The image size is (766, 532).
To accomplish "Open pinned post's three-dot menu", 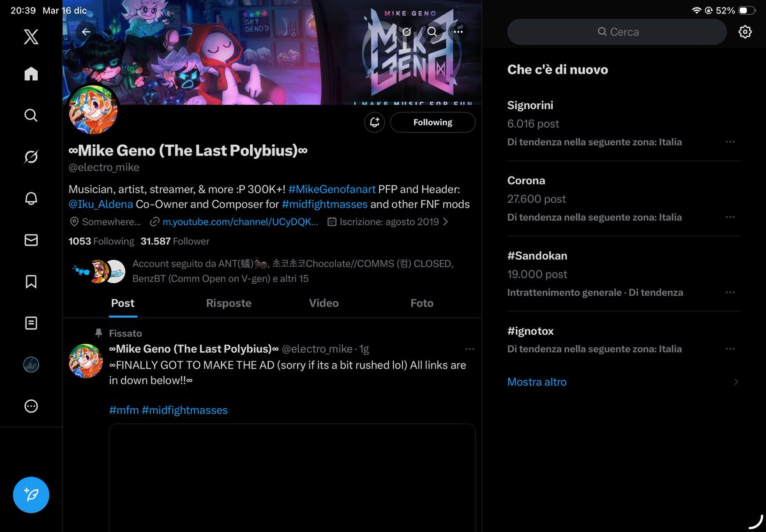I will 470,350.
